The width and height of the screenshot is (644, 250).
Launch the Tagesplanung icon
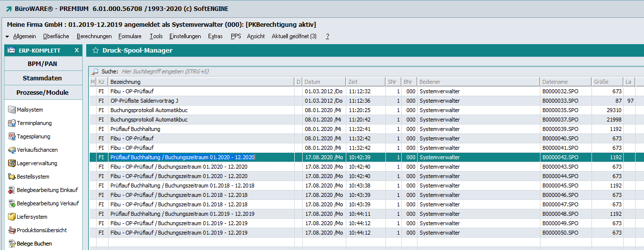(12, 136)
